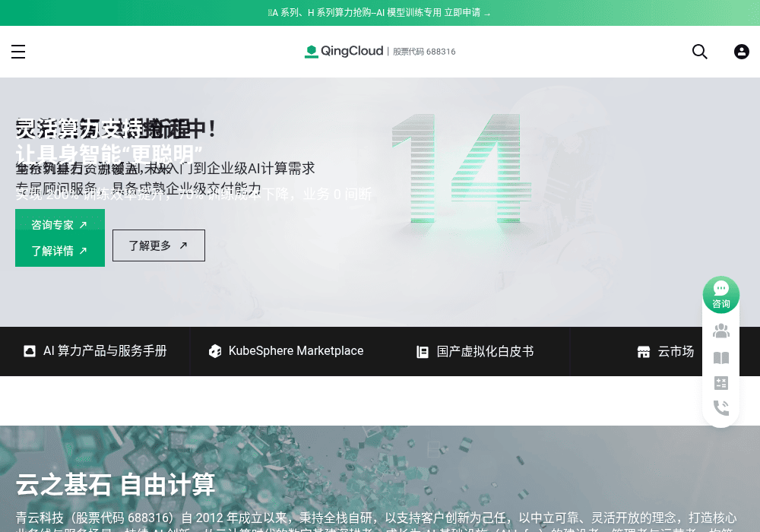Image resolution: width=760 pixels, height=532 pixels.
Task: Open the documentation book icon in sidebar
Action: pyautogui.click(x=720, y=358)
